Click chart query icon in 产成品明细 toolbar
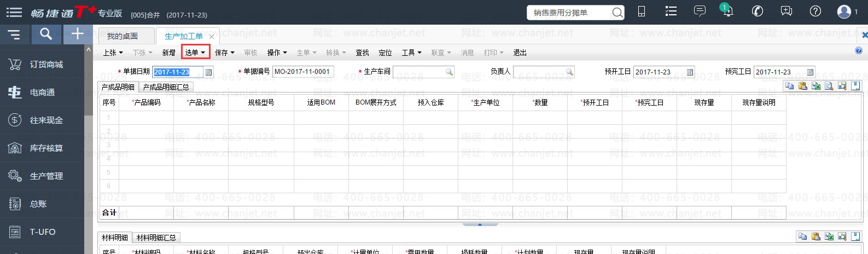Screen dimensions: 868x254 (842, 86)
